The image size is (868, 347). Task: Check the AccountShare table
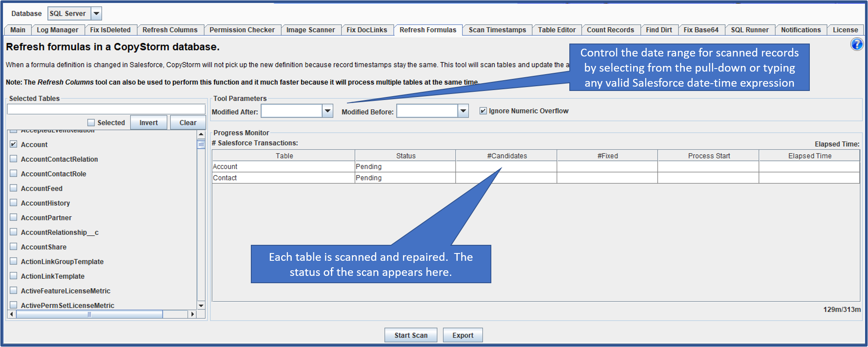[13, 247]
